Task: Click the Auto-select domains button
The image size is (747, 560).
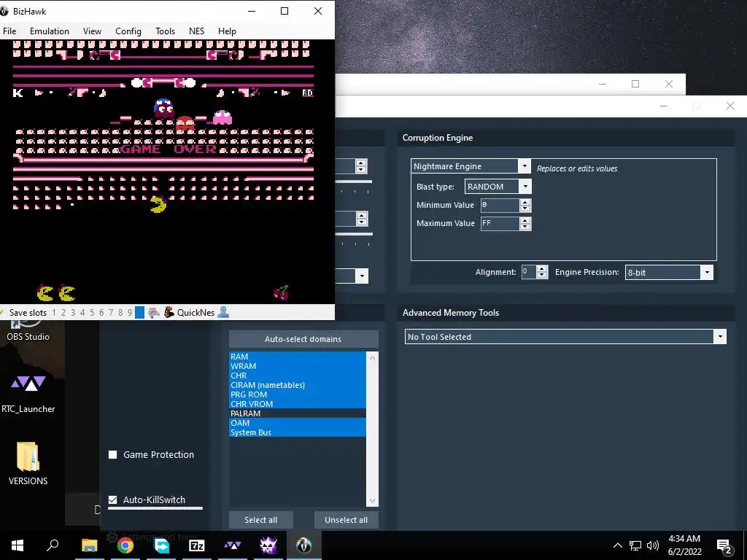Action: coord(303,339)
